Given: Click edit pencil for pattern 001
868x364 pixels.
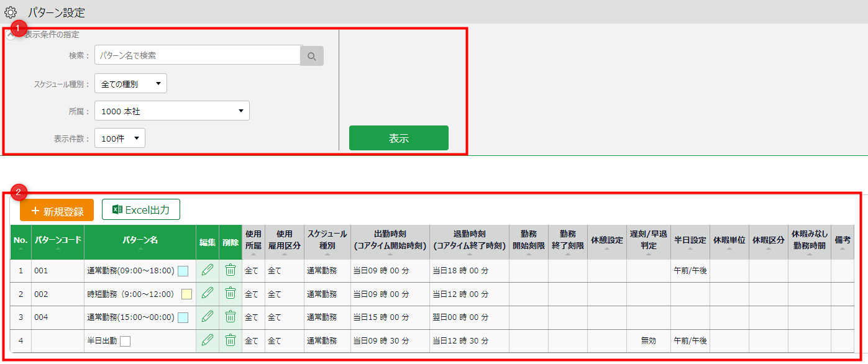Looking at the screenshot, I should pos(208,270).
